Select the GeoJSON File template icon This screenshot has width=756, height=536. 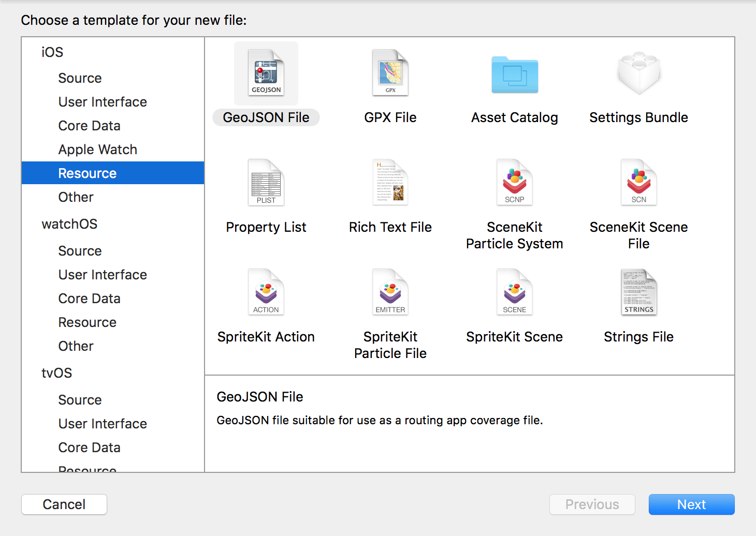click(266, 73)
